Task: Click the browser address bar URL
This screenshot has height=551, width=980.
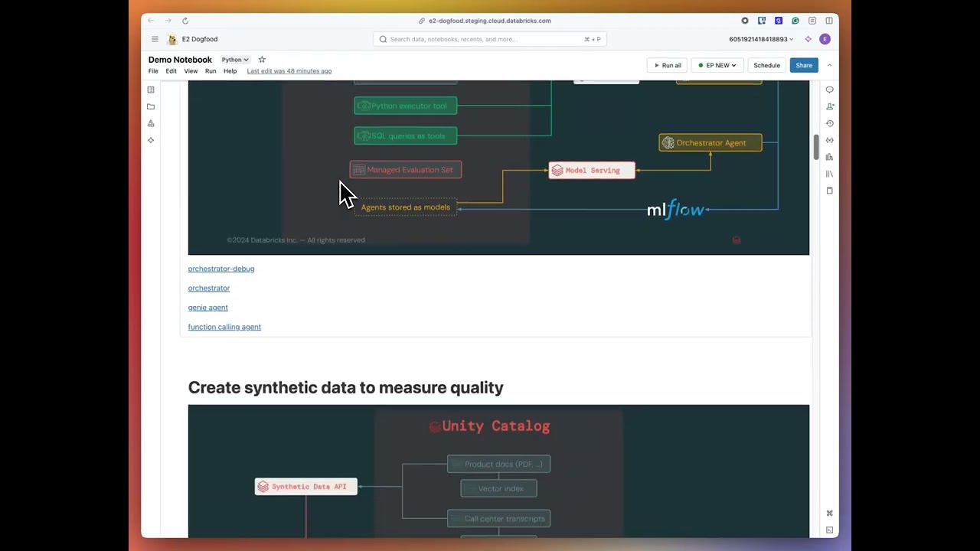Action: point(490,21)
